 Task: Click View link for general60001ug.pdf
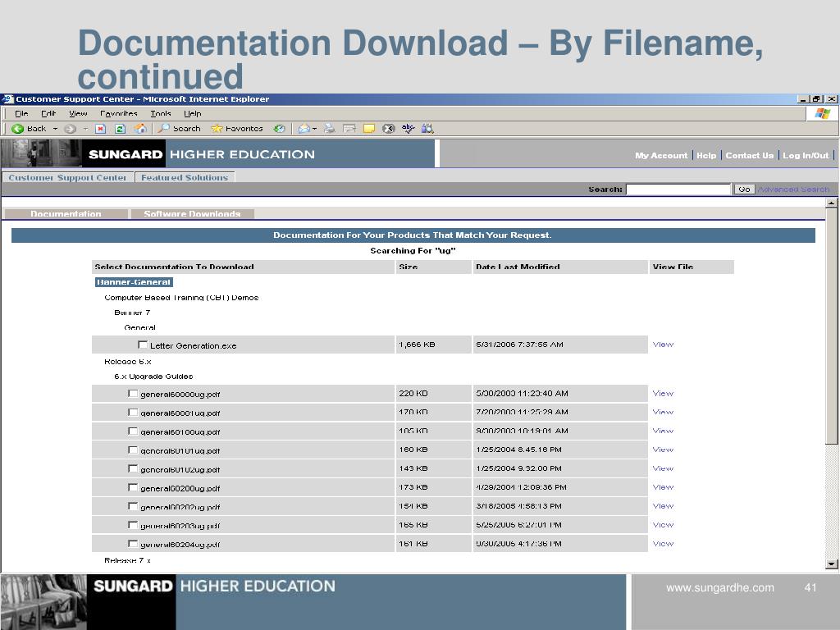[663, 412]
